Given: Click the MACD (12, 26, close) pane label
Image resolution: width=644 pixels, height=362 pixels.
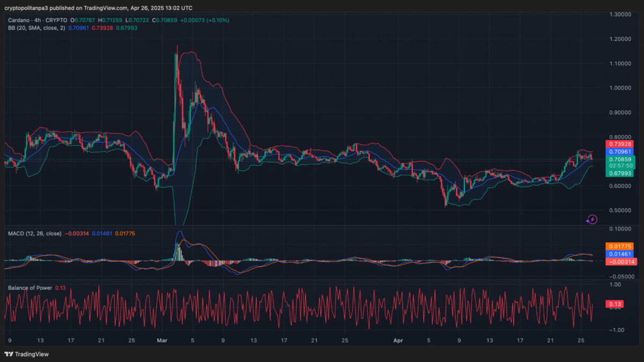Looking at the screenshot, I should [x=34, y=234].
